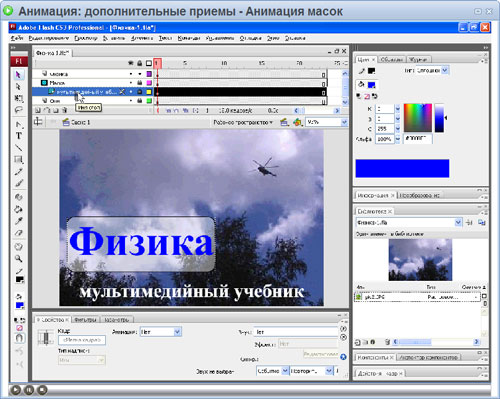Click Insert Layer icon below the layers
500x399 pixels.
click(38, 110)
